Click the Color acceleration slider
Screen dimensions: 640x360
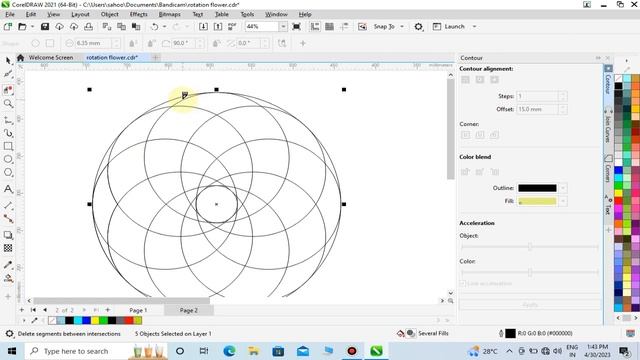click(530, 272)
